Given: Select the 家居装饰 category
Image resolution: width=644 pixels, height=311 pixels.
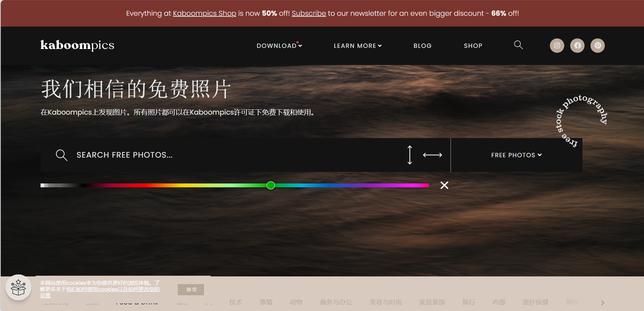Looking at the screenshot, I should [x=432, y=302].
